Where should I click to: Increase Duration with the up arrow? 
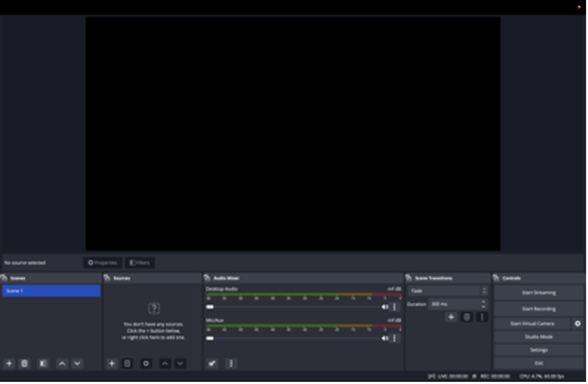point(485,302)
